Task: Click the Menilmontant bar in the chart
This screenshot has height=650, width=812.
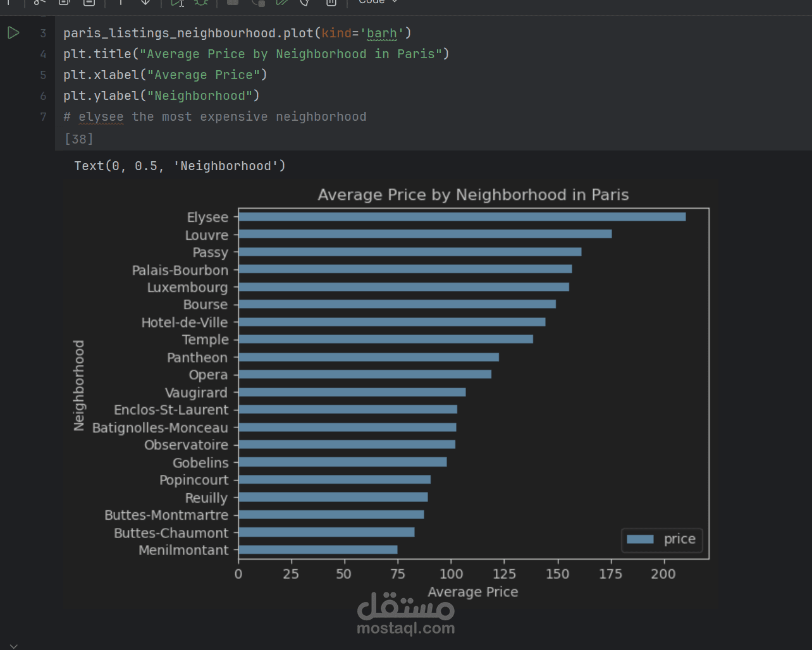Action: coord(317,549)
